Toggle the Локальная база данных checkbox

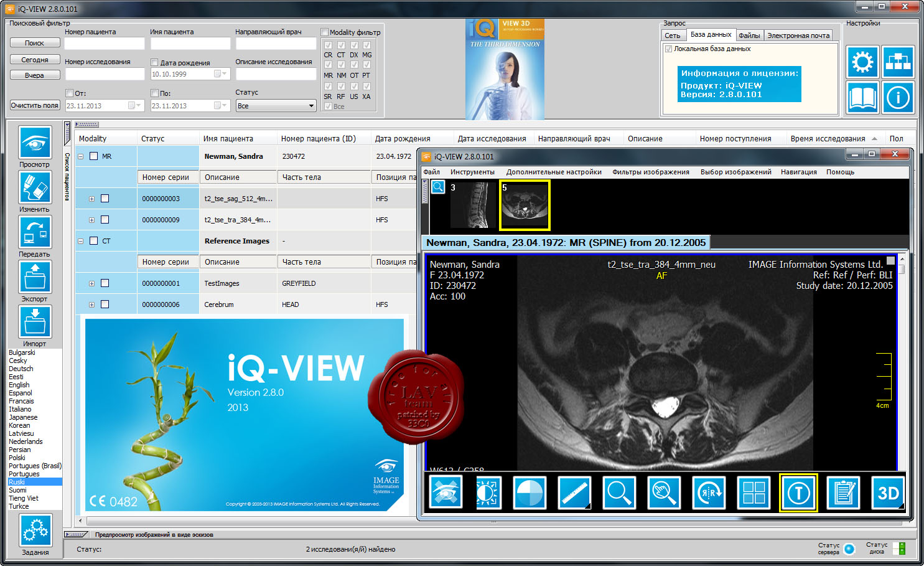tap(668, 49)
